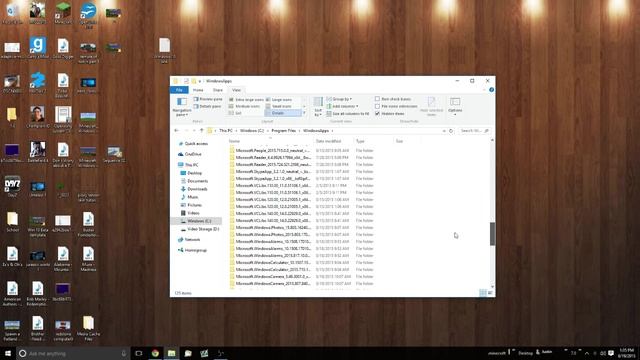Open address bar history dropdown

(x=444, y=131)
